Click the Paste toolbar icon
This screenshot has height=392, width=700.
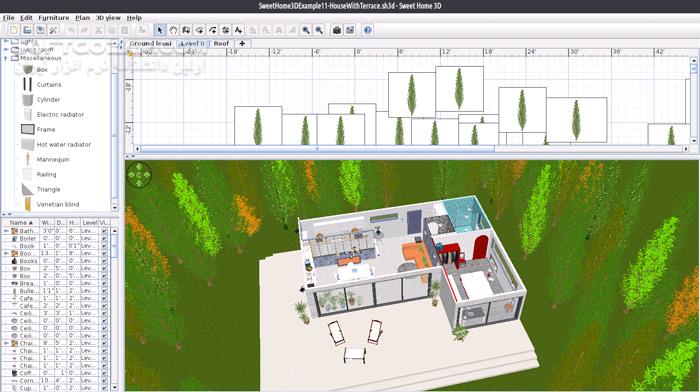125,30
